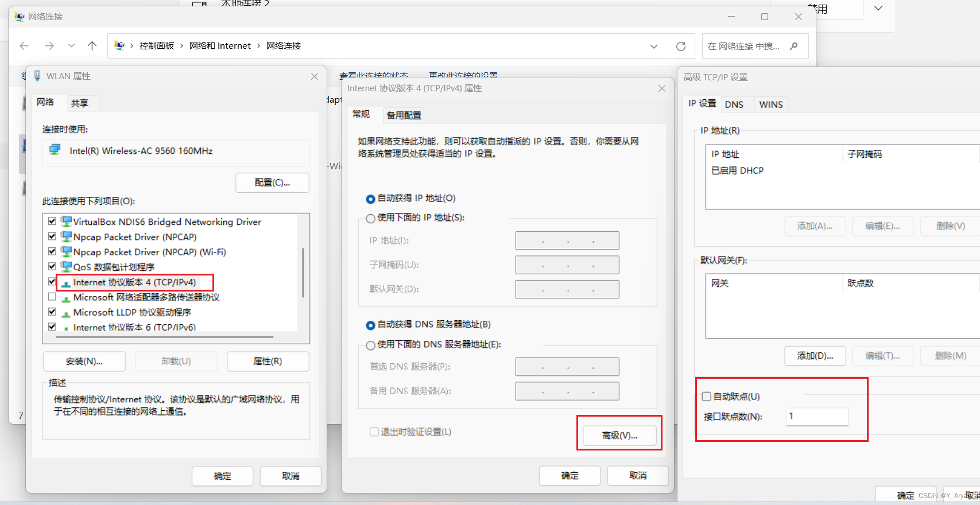Screen dimensions: 980x505
Task: Select 使用下面的 IP 地址(S) radio button
Action: tap(371, 219)
